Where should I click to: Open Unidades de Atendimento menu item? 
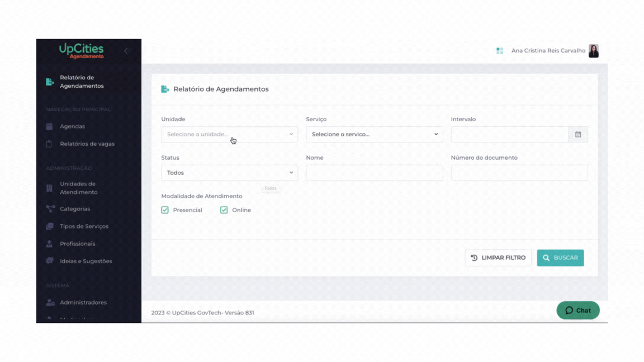click(79, 188)
